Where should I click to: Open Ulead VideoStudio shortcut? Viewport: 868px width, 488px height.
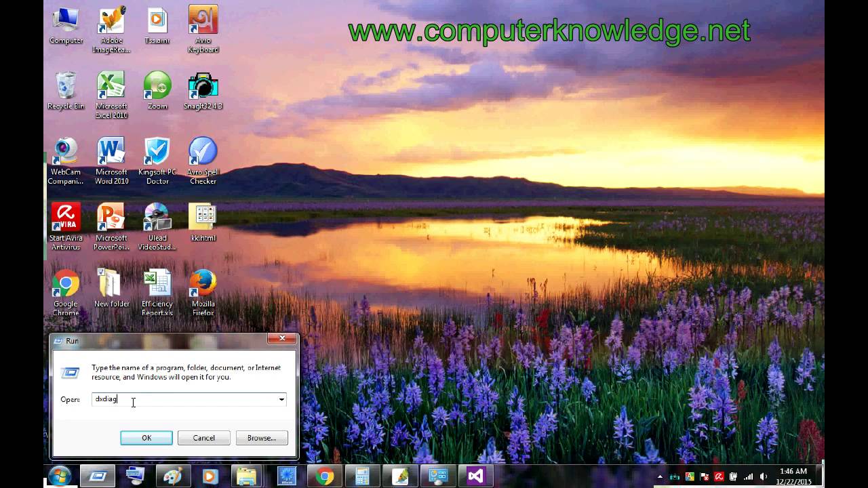point(157,227)
